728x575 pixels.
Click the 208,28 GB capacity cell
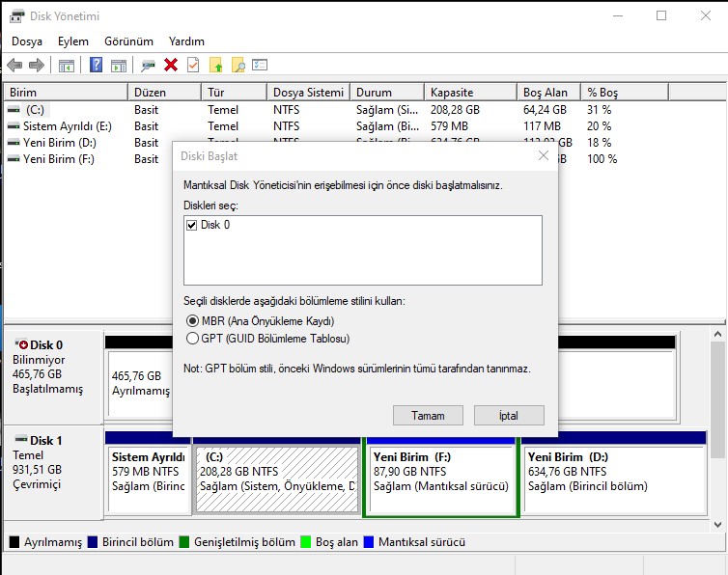click(x=455, y=110)
